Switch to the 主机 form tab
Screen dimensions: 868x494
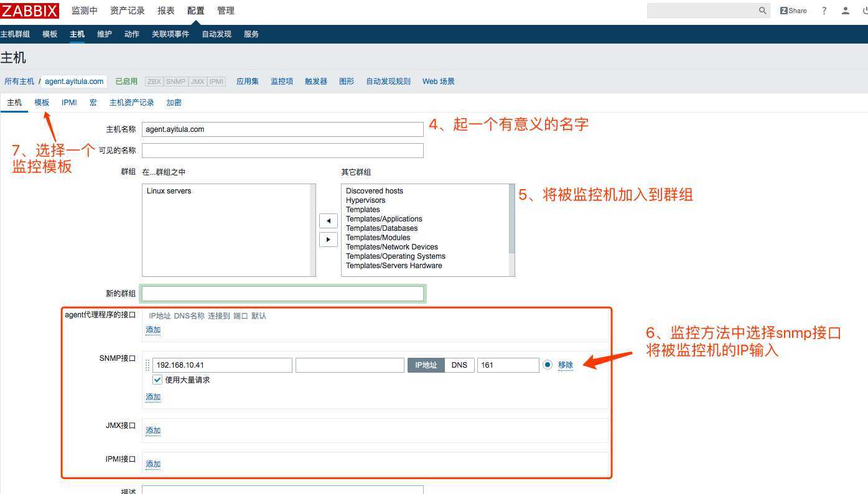(x=14, y=103)
